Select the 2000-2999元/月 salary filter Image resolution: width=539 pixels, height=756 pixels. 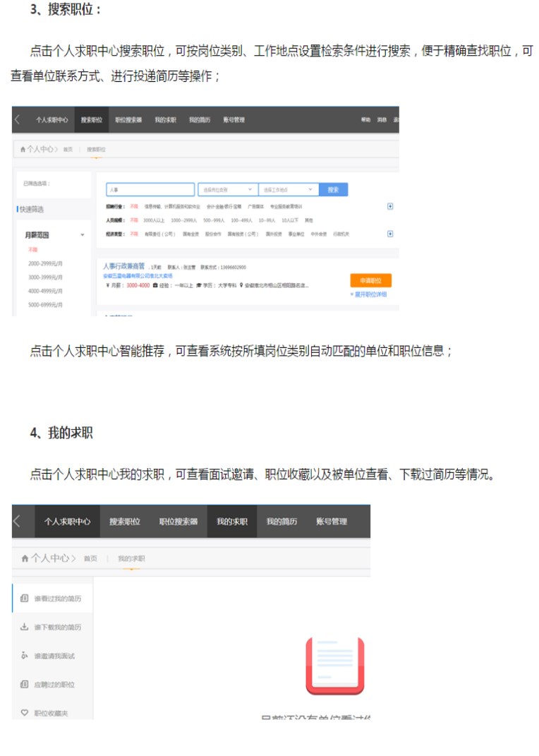tap(45, 263)
